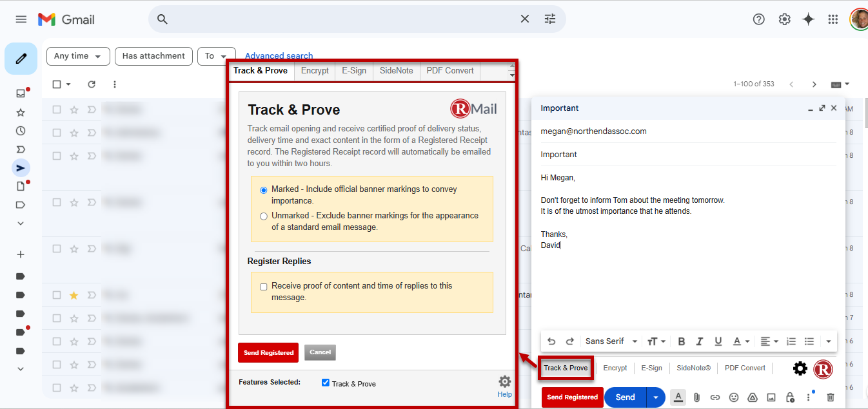This screenshot has height=409, width=868.
Task: Click the blue Send button
Action: click(625, 397)
